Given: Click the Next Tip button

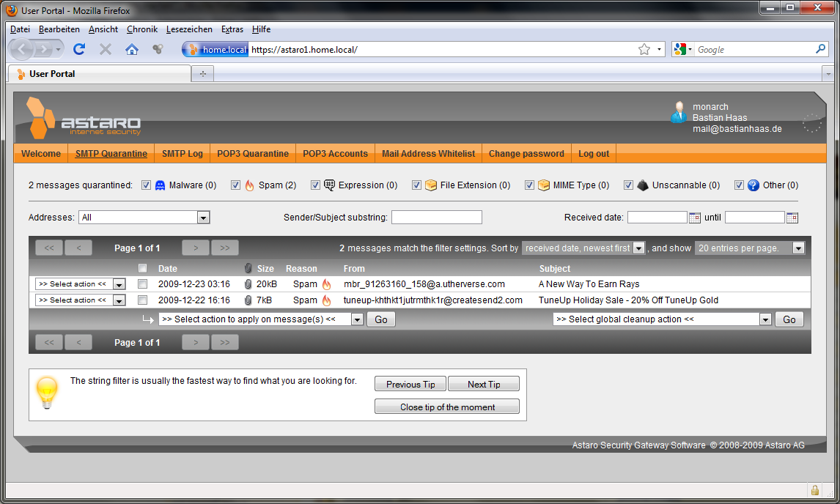Looking at the screenshot, I should [484, 385].
